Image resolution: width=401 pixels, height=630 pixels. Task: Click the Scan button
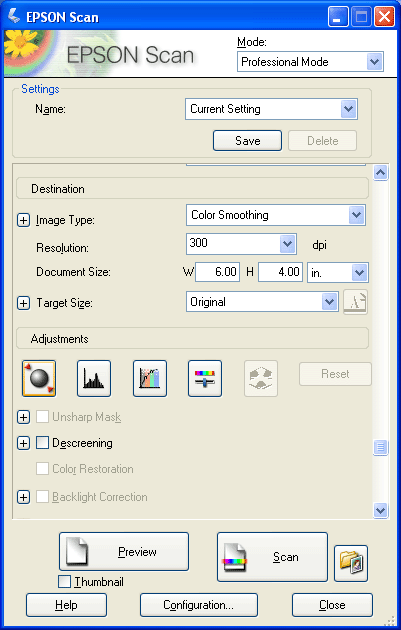[272, 557]
